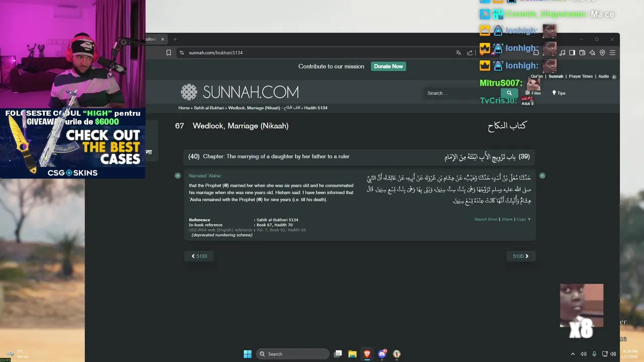Open the Brave wallet icon

[x=582, y=53]
